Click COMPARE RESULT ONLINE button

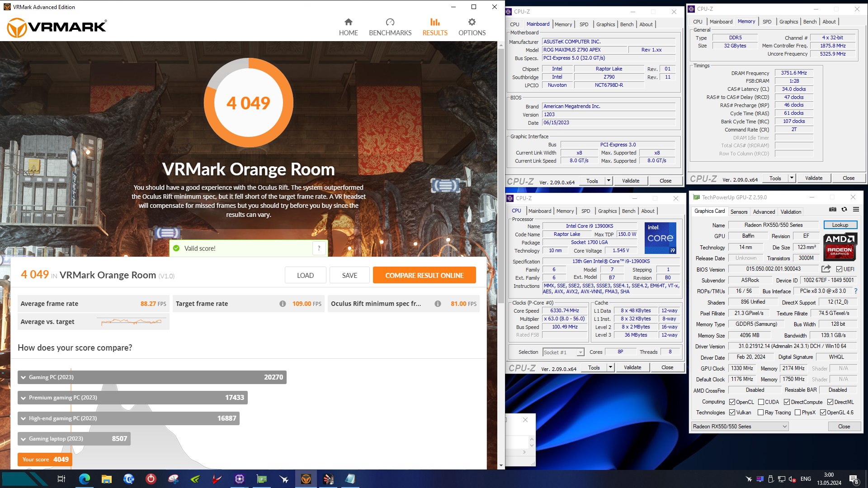tap(424, 275)
